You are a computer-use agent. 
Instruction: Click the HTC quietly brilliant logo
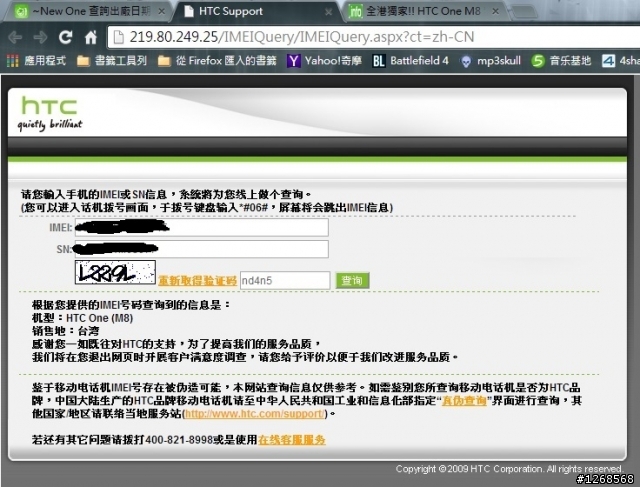pyautogui.click(x=49, y=114)
